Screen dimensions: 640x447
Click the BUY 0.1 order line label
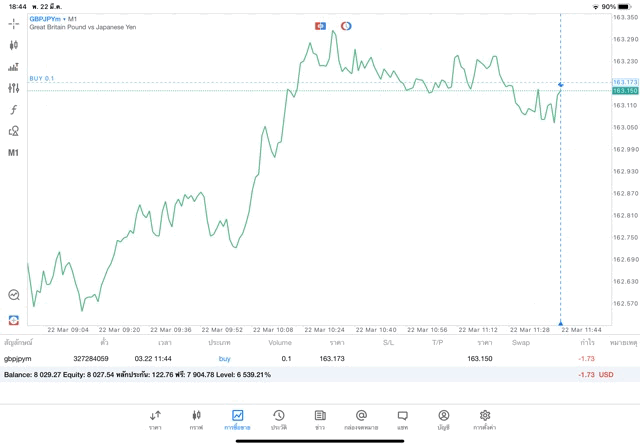pos(42,78)
